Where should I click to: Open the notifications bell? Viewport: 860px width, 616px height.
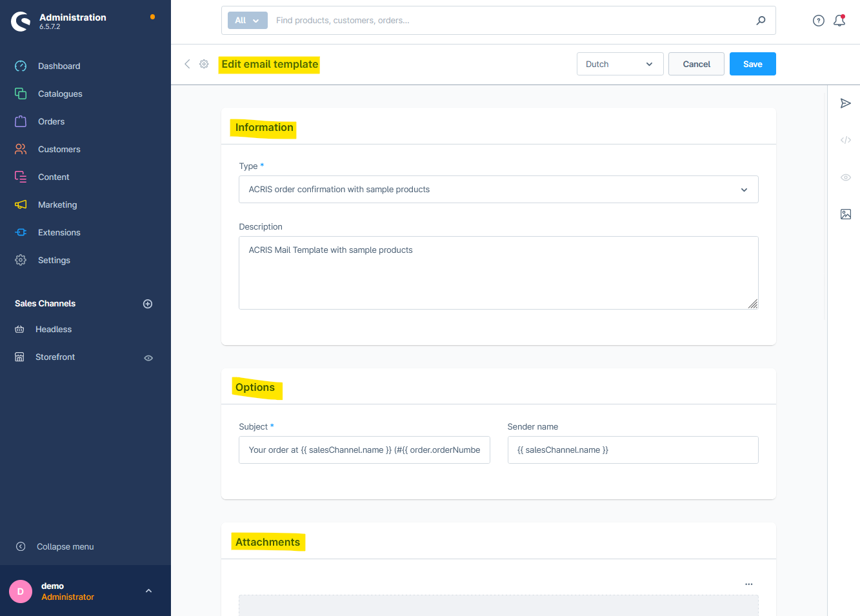pyautogui.click(x=839, y=21)
